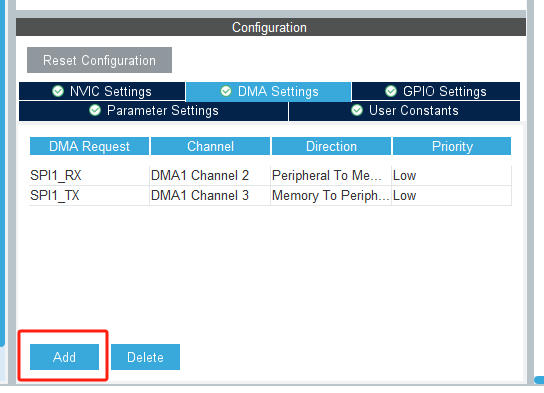Screen dimensions: 544x393
Task: Click the Peripheral To Memory direction cell
Action: point(331,176)
